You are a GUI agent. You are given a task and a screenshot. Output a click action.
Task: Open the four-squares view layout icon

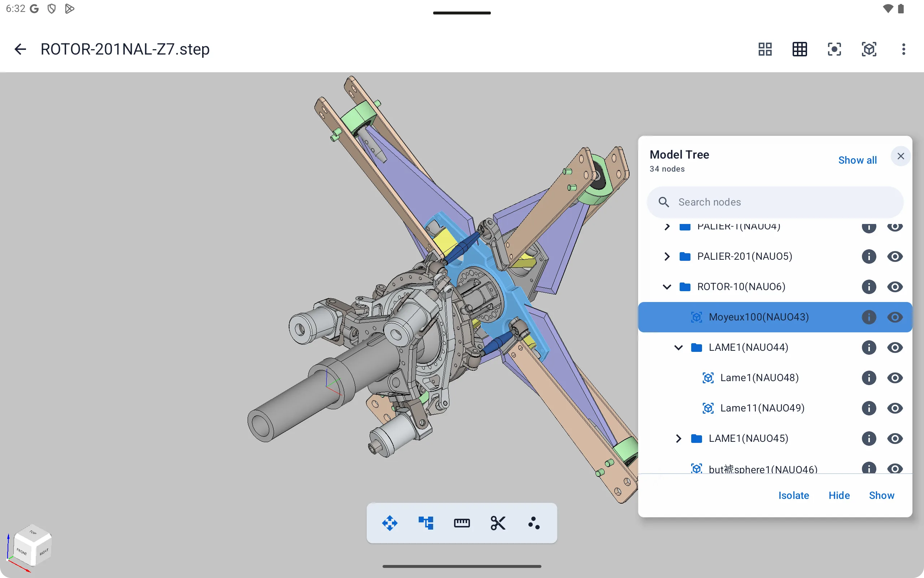[x=765, y=49]
